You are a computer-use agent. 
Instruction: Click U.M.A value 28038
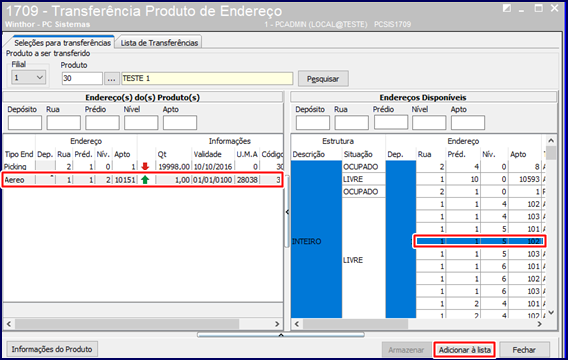(247, 180)
